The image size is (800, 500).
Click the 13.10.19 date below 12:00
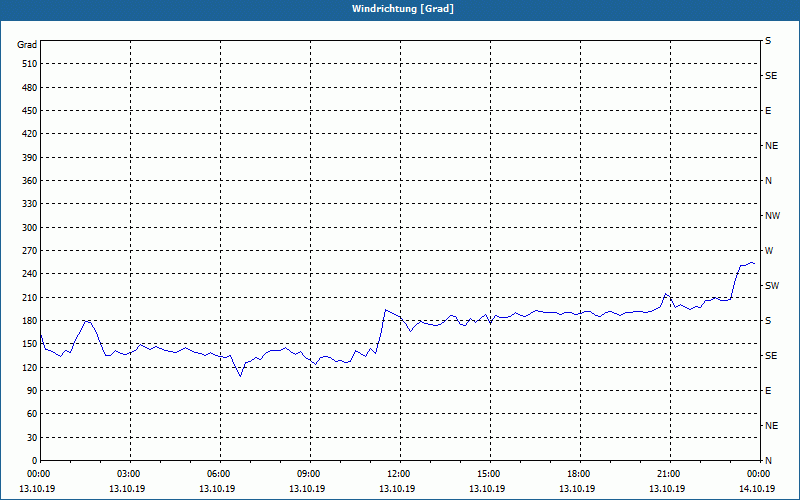pos(397,489)
